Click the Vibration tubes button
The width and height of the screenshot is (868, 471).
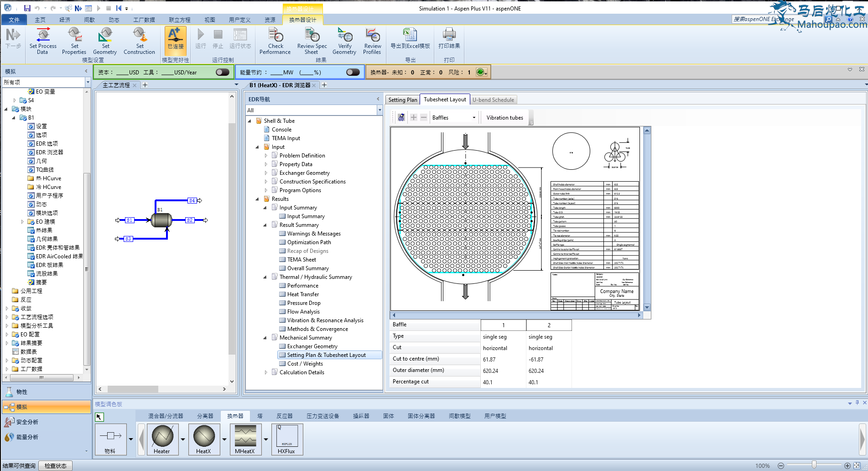pos(504,117)
